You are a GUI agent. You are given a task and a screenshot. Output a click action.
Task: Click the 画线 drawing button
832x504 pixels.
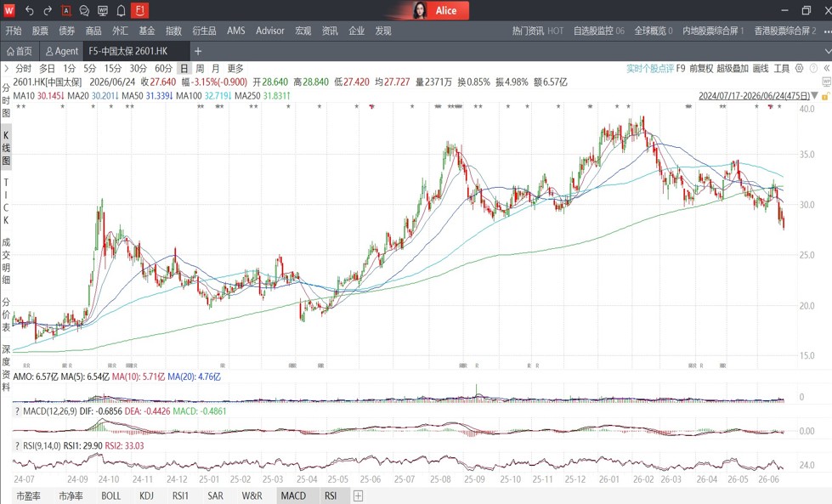761,69
